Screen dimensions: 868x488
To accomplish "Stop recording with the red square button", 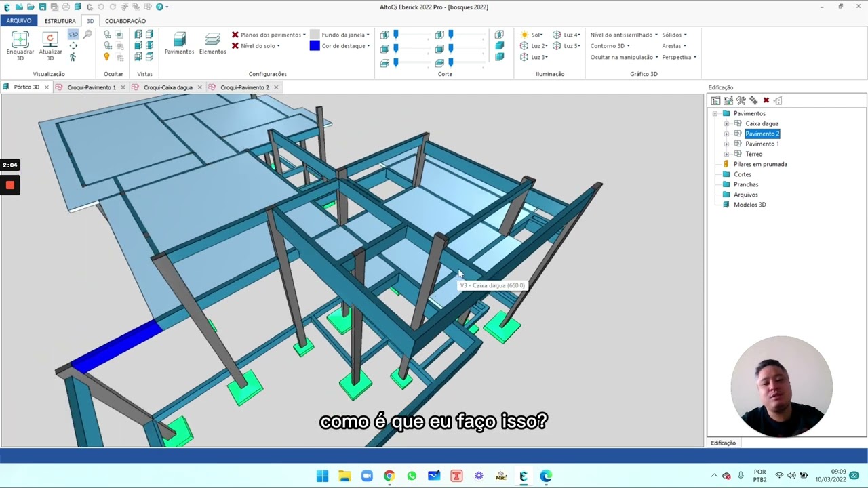I will pos(10,185).
